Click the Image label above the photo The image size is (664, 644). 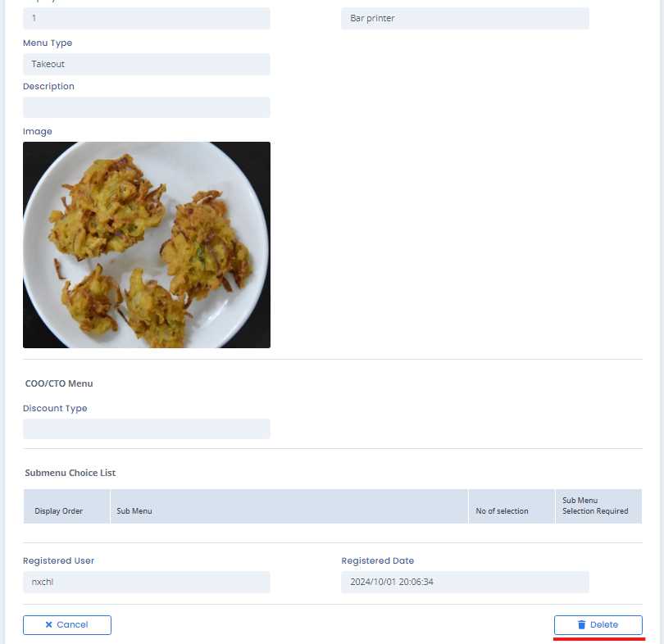[x=37, y=132]
